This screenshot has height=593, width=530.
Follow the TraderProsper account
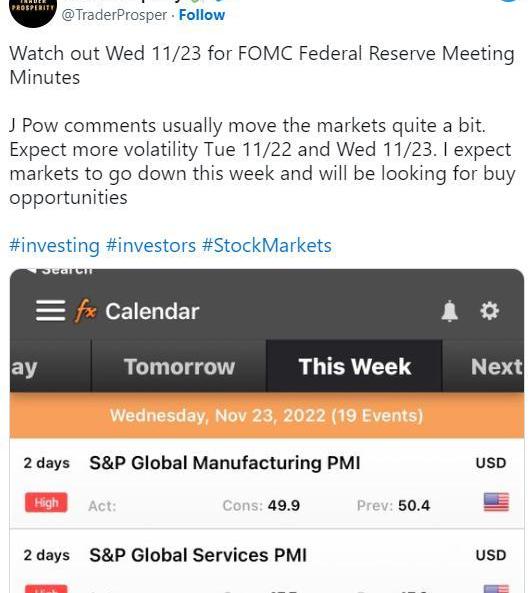pos(202,15)
